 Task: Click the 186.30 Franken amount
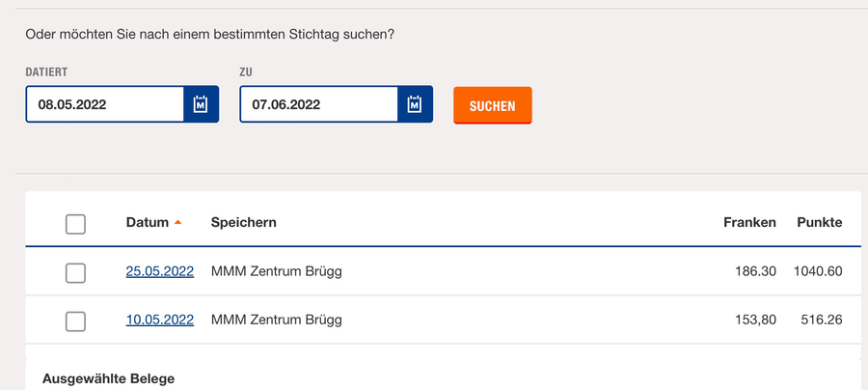(755, 271)
